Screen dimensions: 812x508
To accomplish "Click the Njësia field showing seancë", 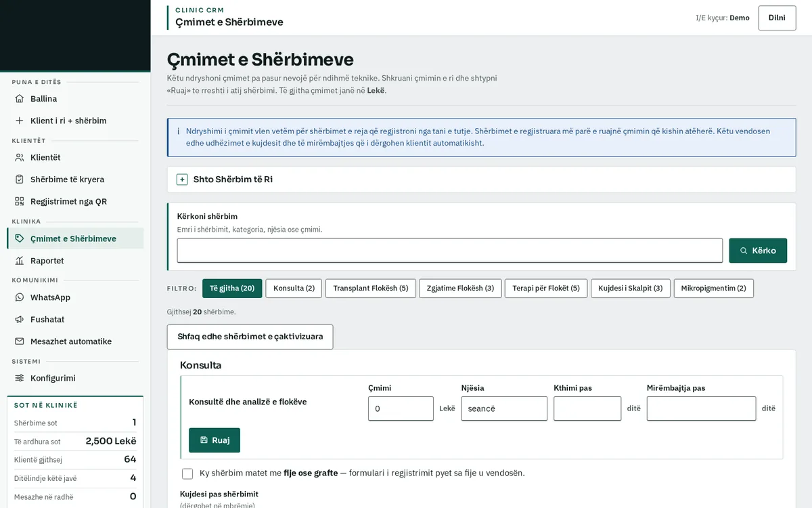I will pos(504,408).
